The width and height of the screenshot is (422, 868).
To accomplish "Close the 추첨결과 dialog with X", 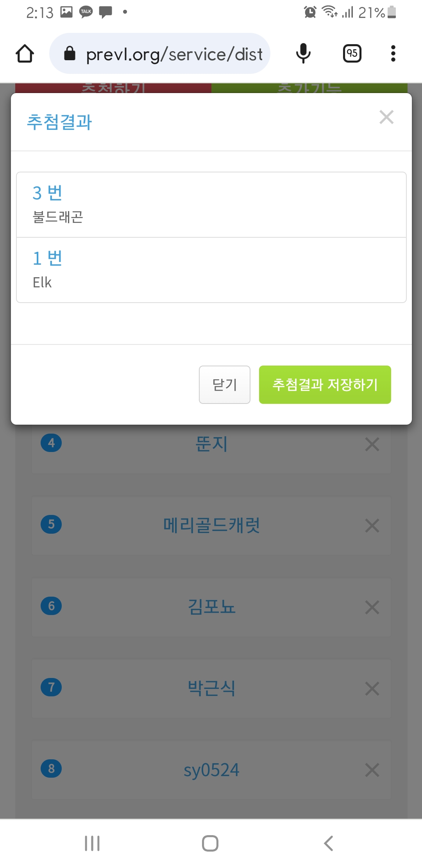I will click(x=386, y=117).
